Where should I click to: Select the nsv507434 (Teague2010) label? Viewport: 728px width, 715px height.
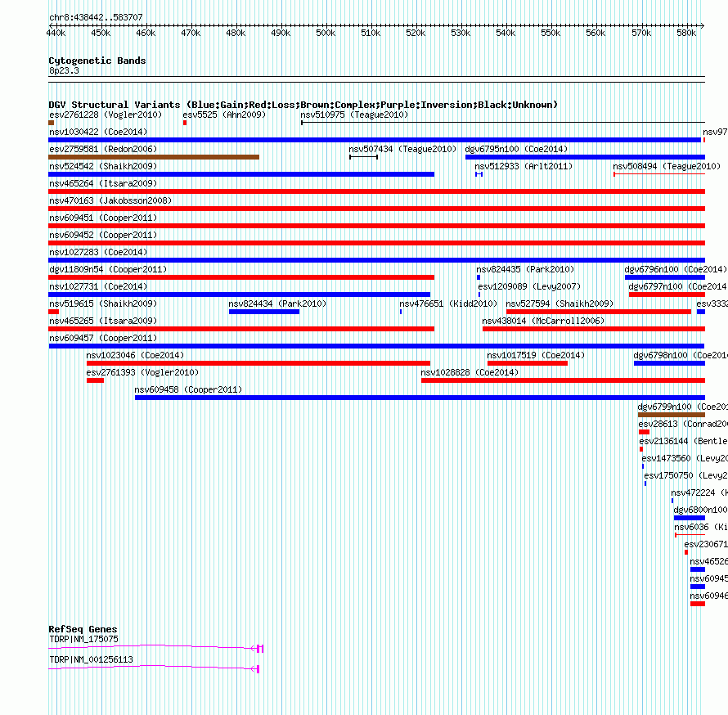402,149
